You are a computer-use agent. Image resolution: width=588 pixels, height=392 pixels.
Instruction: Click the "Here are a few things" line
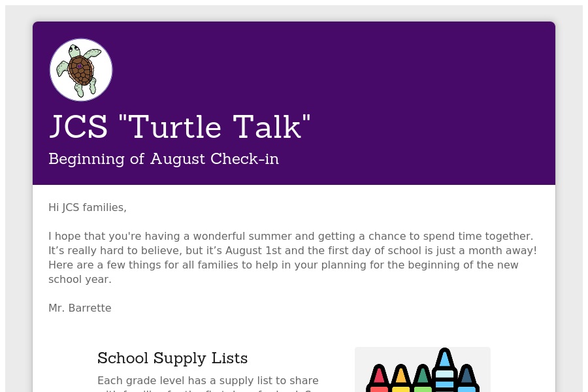click(x=283, y=265)
